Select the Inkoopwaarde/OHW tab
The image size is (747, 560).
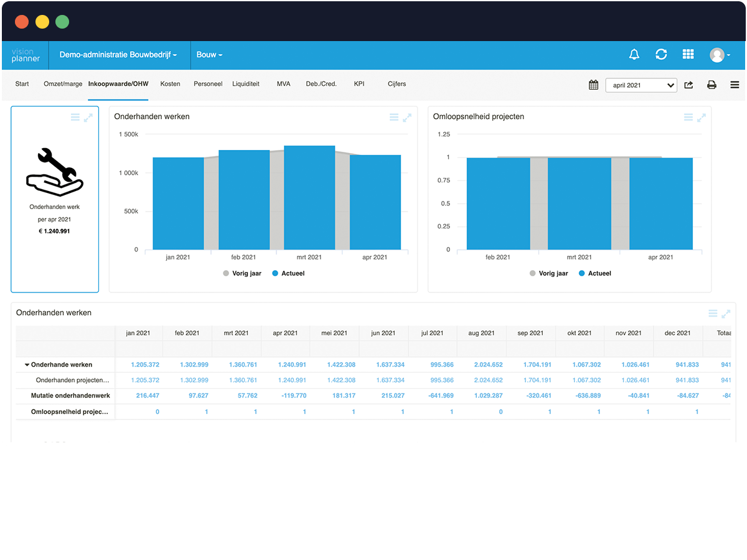coord(118,84)
